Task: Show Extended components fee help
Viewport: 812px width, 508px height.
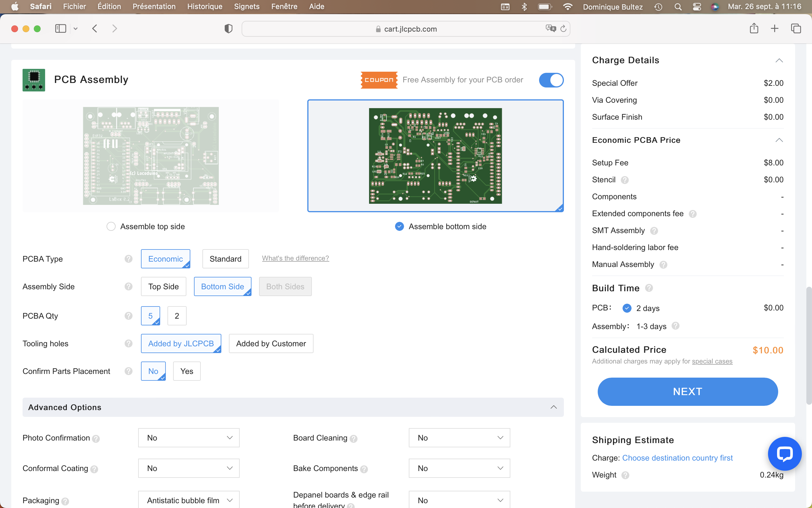Action: click(x=692, y=214)
